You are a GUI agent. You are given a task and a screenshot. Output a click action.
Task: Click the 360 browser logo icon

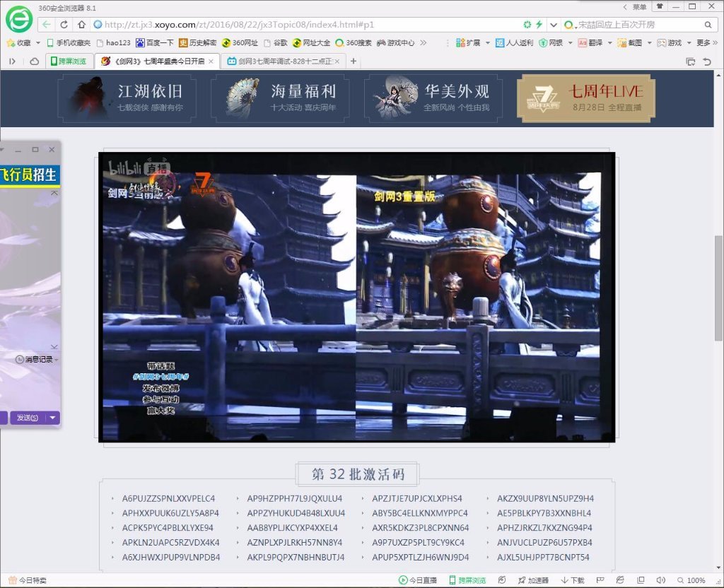click(19, 19)
